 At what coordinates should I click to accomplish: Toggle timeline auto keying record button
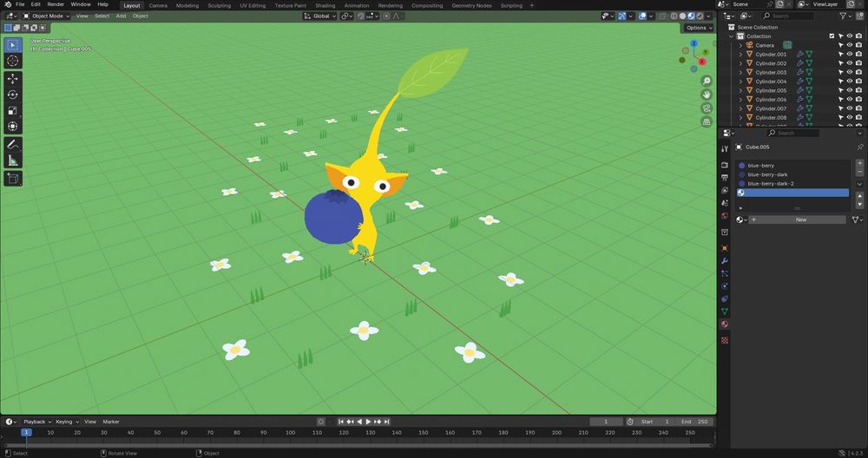[x=320, y=422]
